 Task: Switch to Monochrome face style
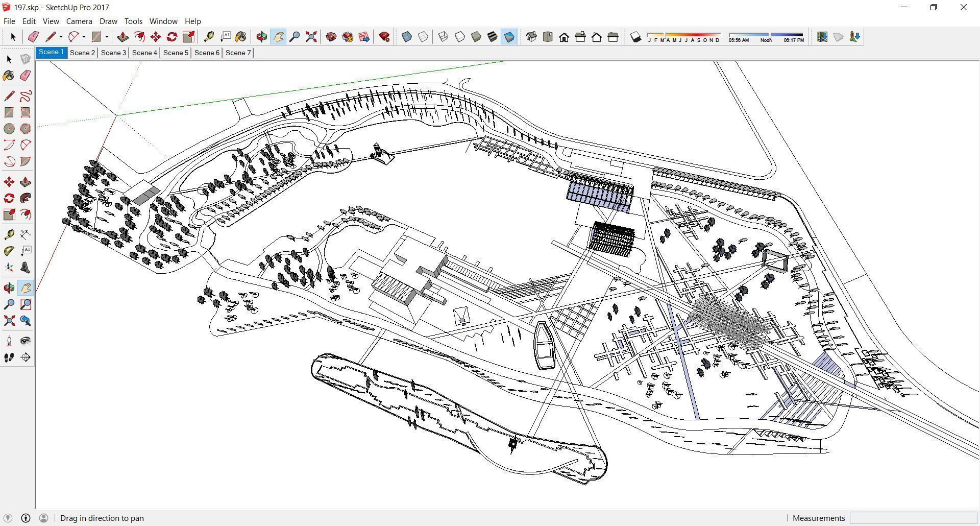pos(509,37)
